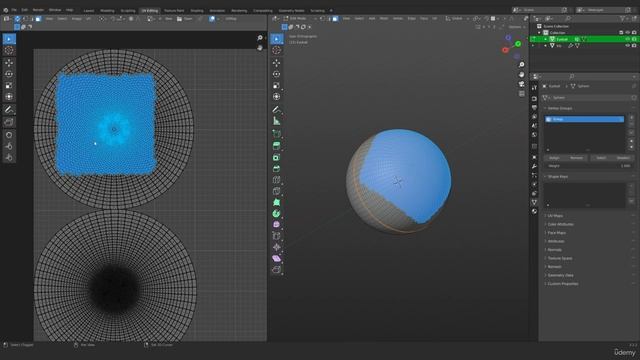This screenshot has width=640, height=360.
Task: Select the Loop Cut tool
Action: pyautogui.click(x=277, y=180)
